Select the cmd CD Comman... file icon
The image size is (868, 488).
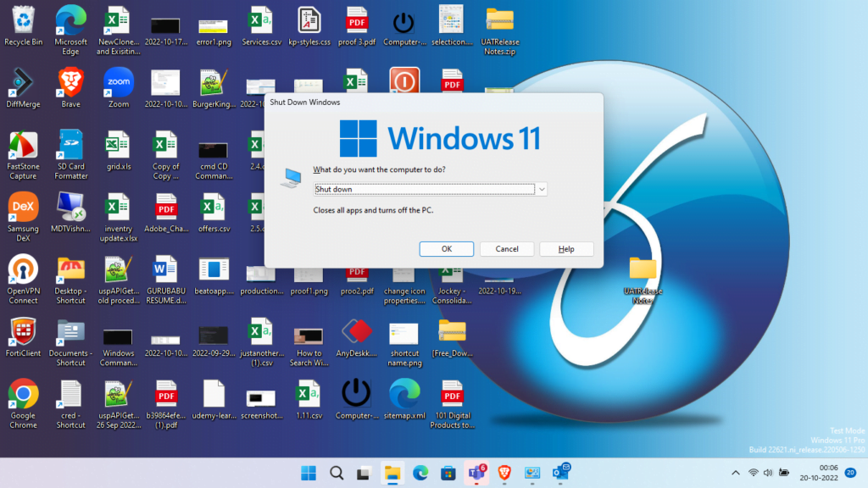214,159
